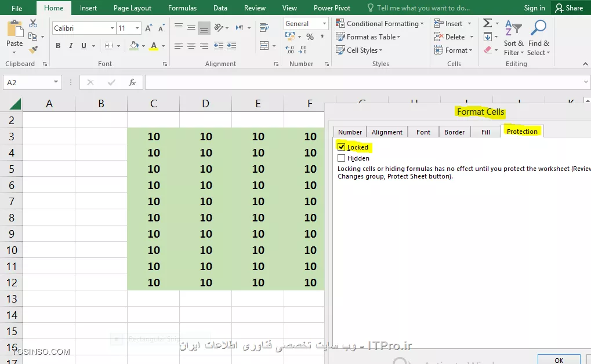Click Decrease Indent icon
591x364 pixels.
[219, 46]
